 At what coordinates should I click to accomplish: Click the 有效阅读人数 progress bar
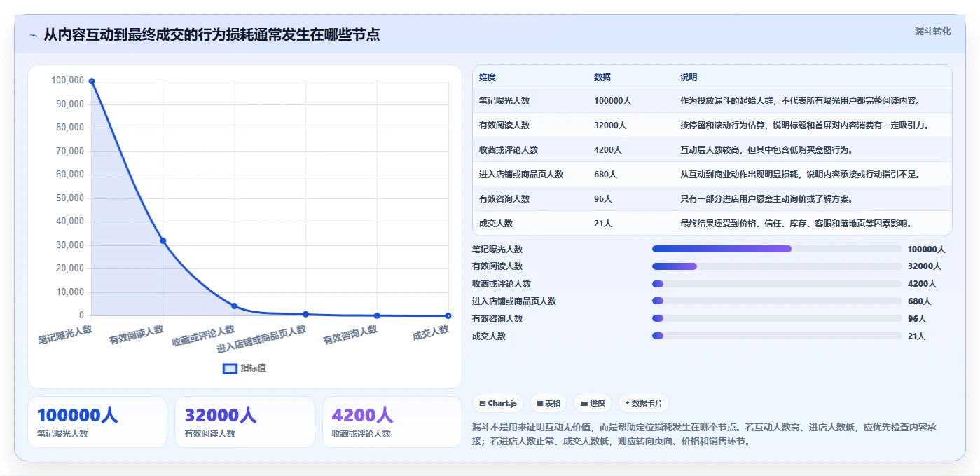click(777, 266)
